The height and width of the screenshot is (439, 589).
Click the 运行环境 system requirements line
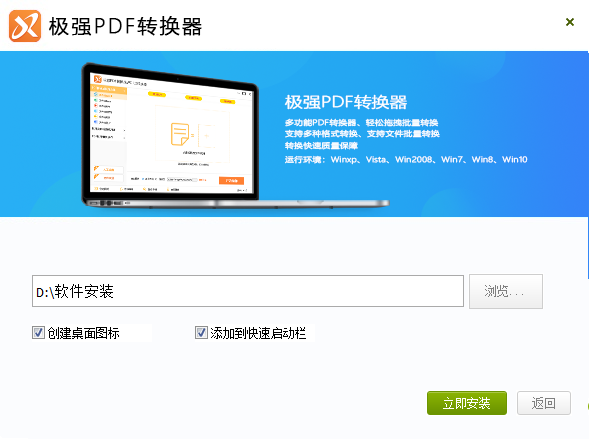(406, 160)
